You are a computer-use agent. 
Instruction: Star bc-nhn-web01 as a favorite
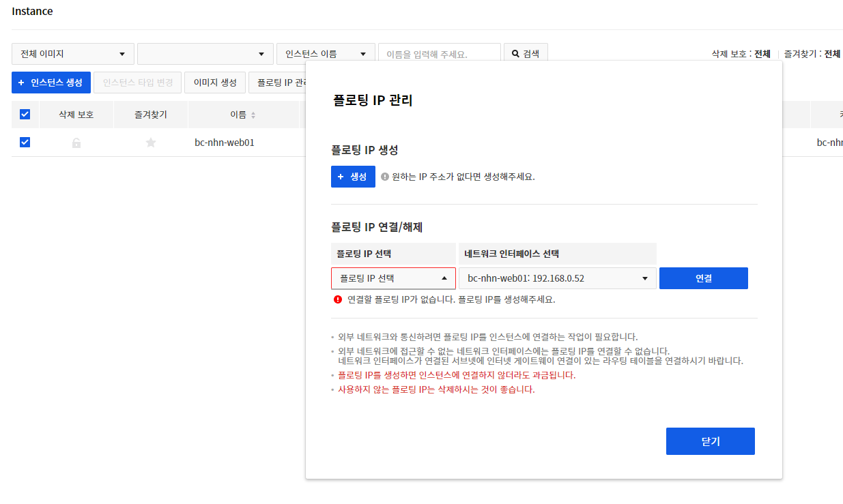(x=150, y=143)
